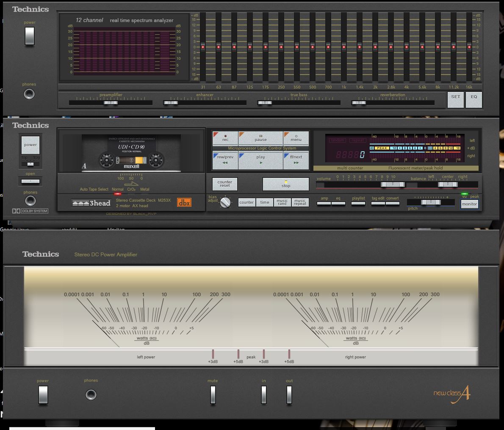Image resolution: width=504 pixels, height=430 pixels.
Task: Flip the out switch on amplifier
Action: tap(289, 394)
